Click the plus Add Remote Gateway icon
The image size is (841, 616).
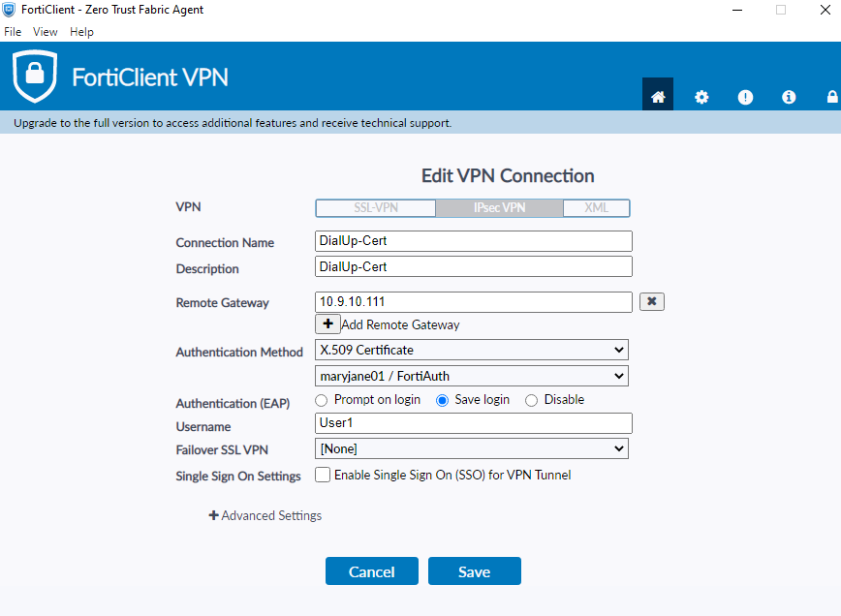327,323
